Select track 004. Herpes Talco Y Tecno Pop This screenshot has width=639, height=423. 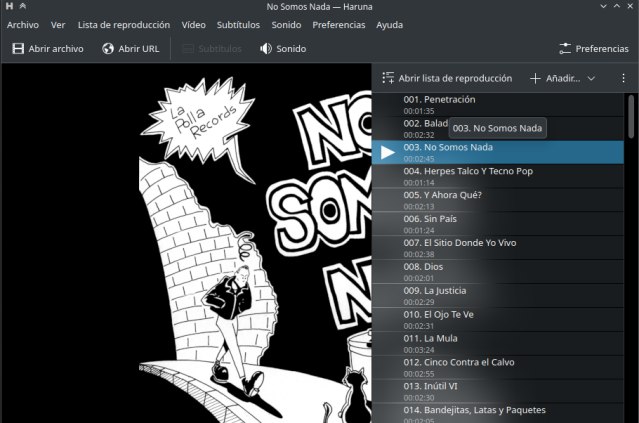pos(498,176)
